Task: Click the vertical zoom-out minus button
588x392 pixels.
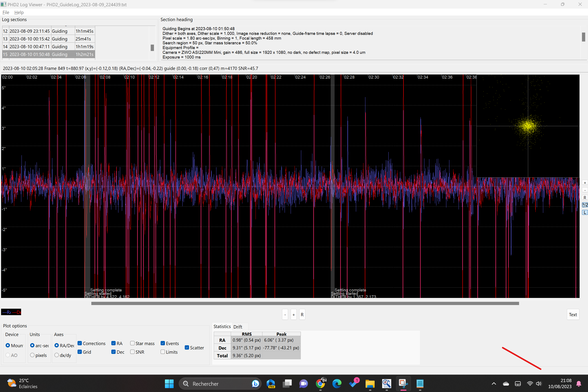Action: click(585, 190)
